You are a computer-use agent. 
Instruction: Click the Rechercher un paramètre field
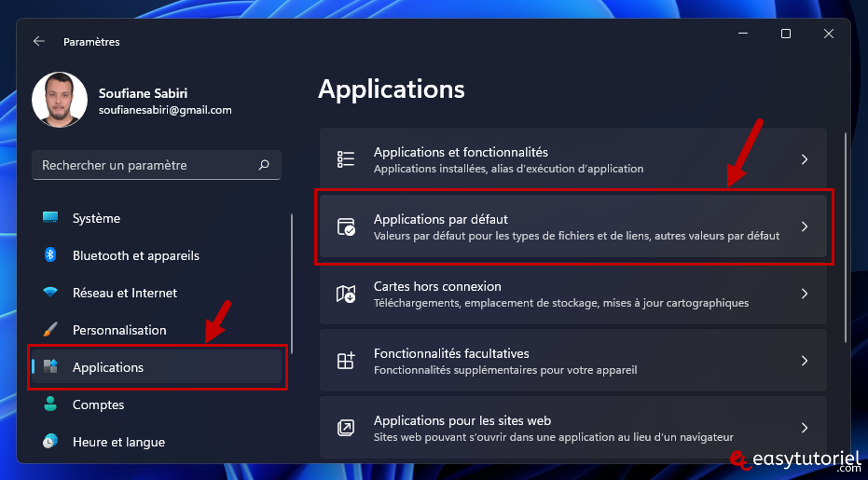157,165
